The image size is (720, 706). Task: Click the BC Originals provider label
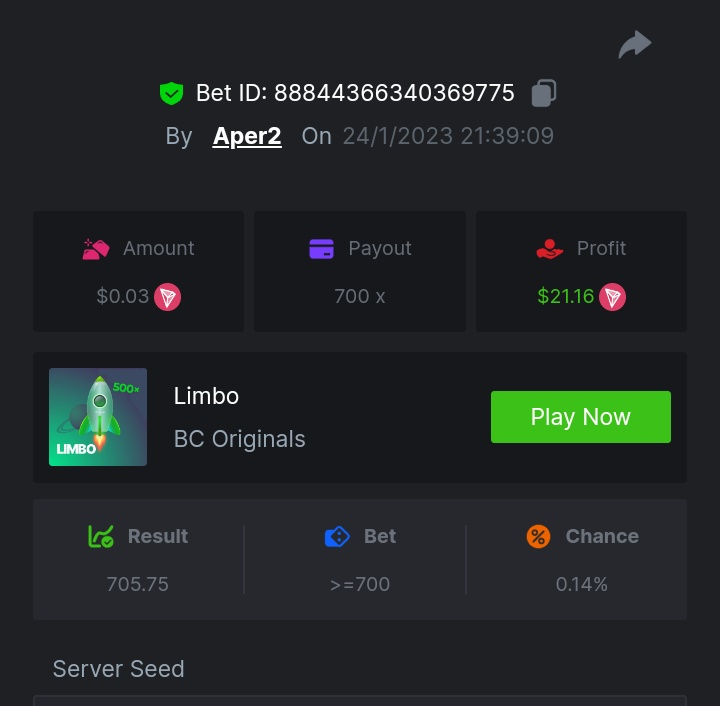tap(240, 439)
